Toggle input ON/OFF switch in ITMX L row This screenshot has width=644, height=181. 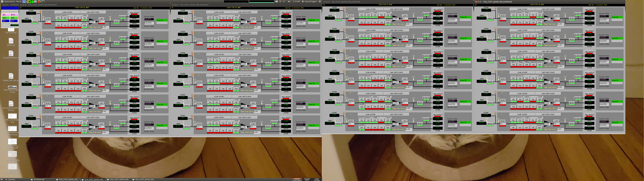coord(35,21)
